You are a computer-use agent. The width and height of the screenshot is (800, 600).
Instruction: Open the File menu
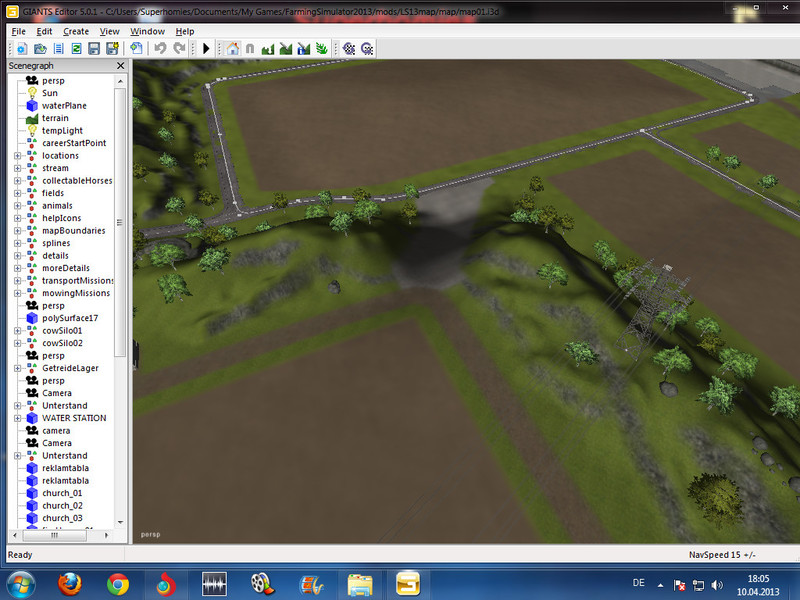tap(18, 32)
